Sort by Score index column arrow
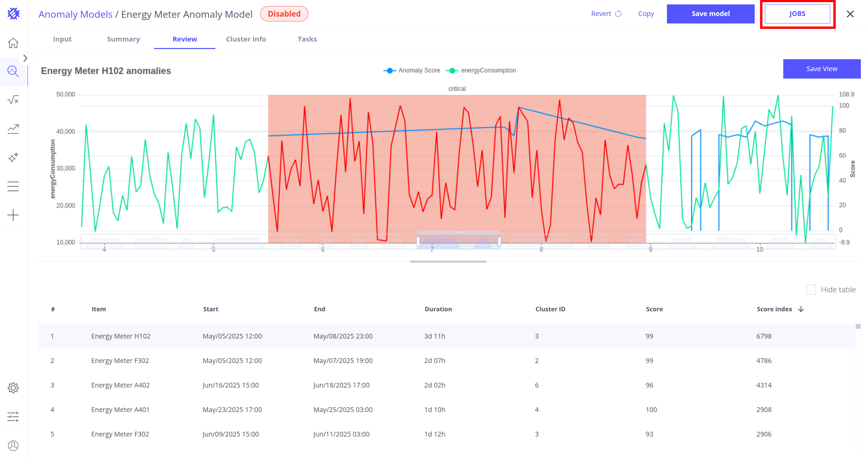The width and height of the screenshot is (868, 460). [x=801, y=309]
